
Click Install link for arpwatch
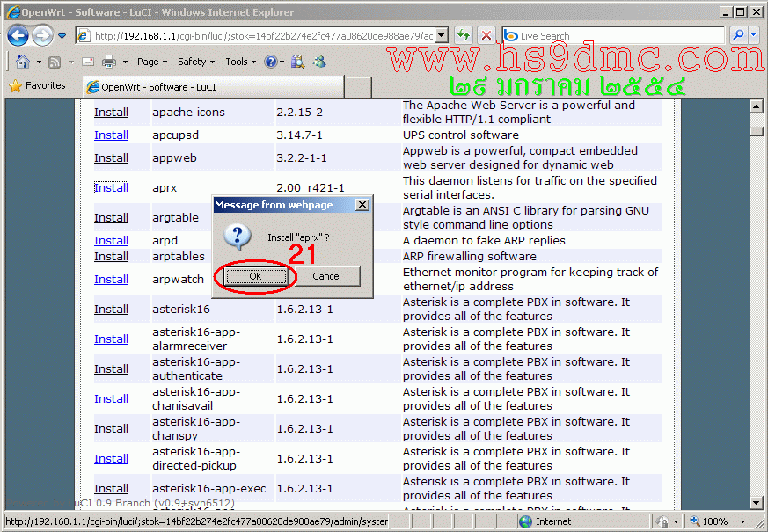click(111, 280)
